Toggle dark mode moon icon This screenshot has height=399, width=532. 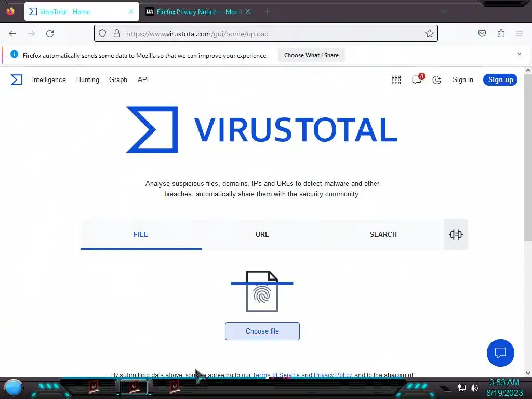click(436, 79)
